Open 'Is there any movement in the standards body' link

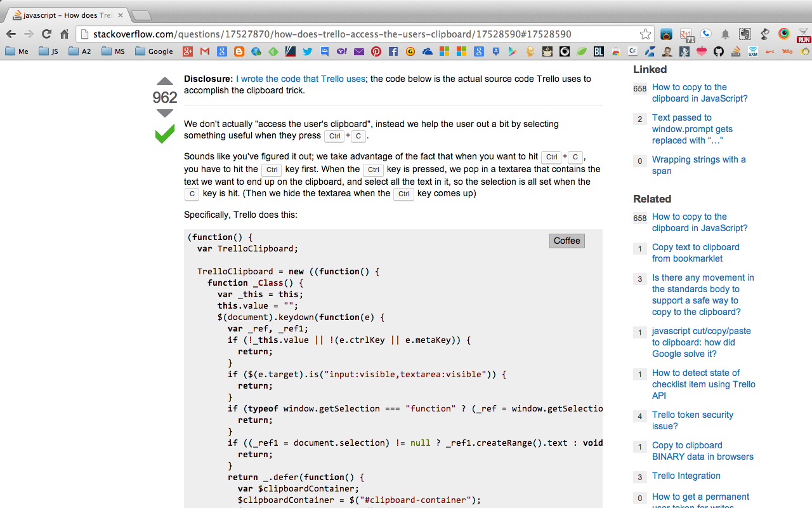coord(703,295)
